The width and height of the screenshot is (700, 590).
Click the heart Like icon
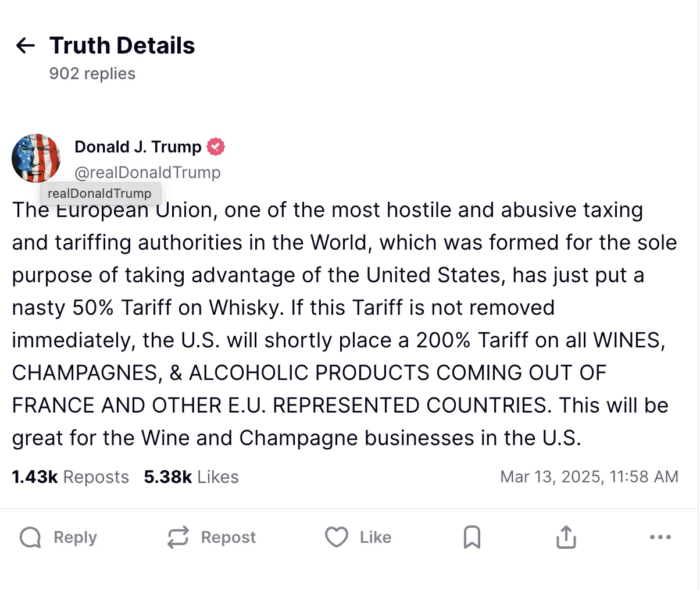tap(336, 538)
